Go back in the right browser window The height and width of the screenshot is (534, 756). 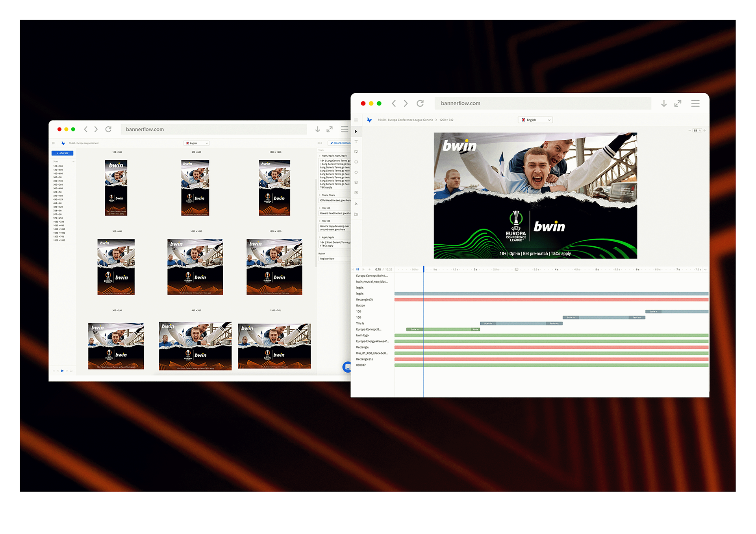point(393,103)
